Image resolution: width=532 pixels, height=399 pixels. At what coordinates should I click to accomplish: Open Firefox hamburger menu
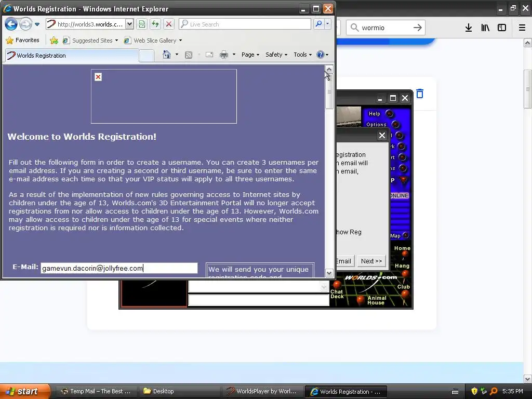(x=522, y=28)
